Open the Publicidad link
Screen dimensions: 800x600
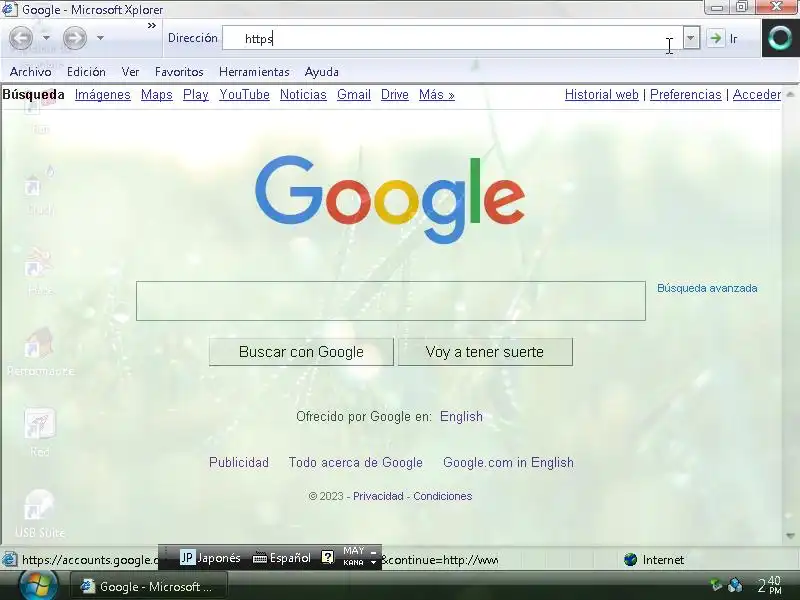point(239,463)
